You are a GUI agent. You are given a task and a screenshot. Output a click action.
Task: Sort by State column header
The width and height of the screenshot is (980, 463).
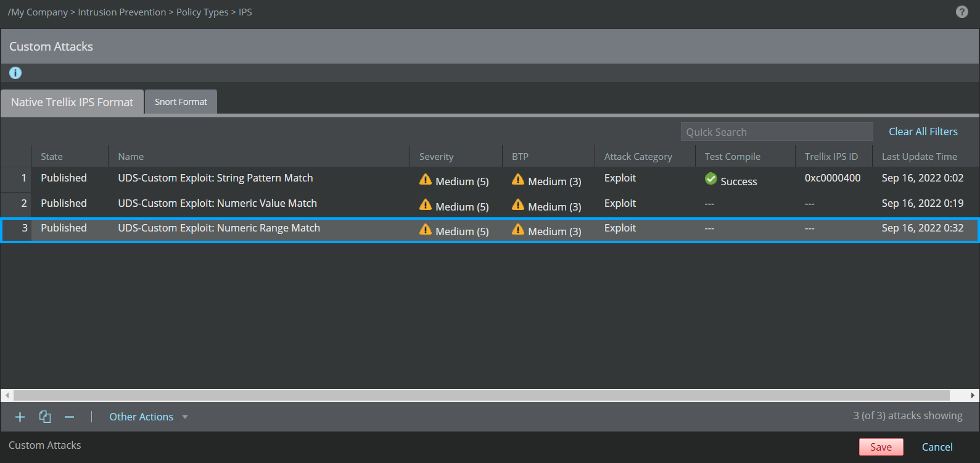(70, 156)
